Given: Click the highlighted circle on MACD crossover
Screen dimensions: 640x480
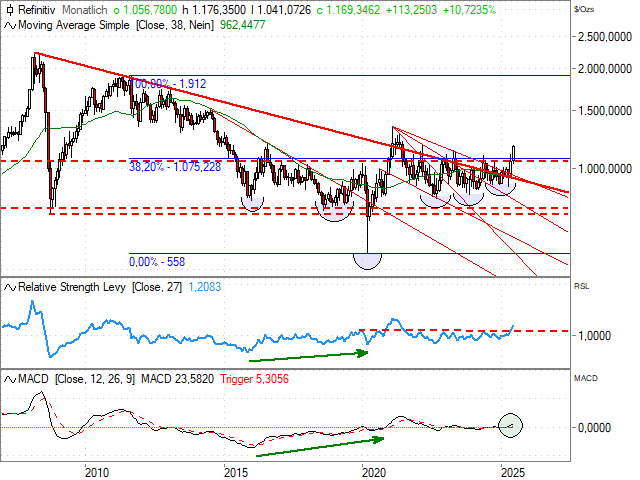Looking at the screenshot, I should click(511, 425).
